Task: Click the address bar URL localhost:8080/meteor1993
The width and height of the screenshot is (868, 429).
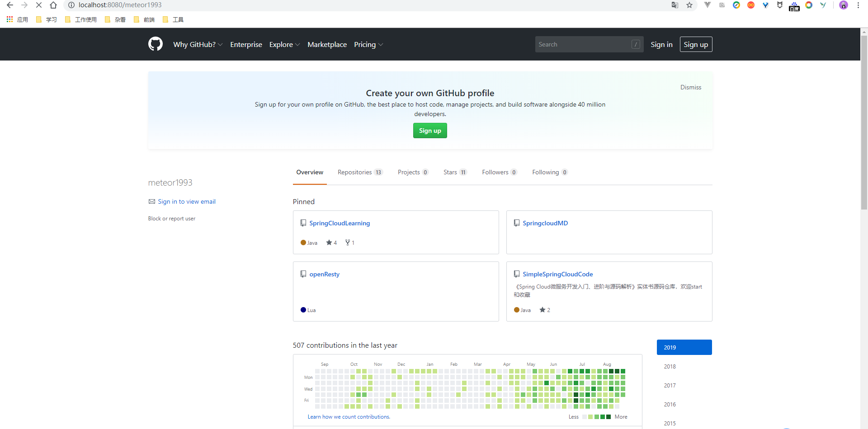Action: (120, 5)
